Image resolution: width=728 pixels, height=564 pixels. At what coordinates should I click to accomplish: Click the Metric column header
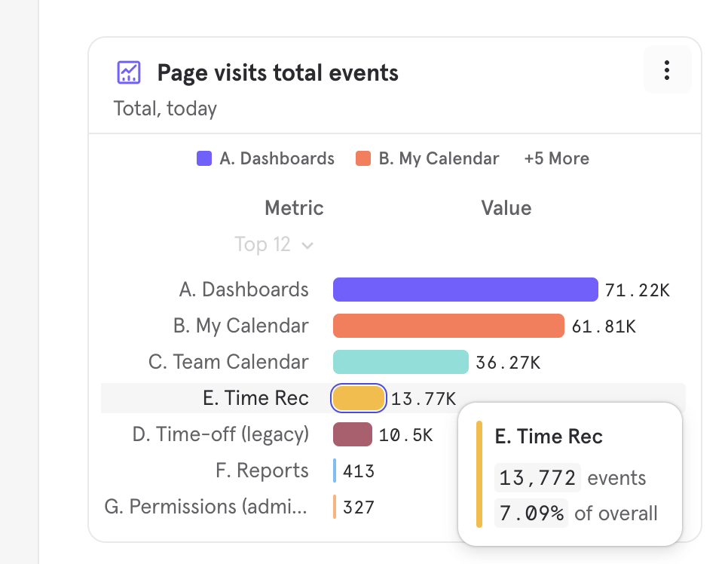294,208
